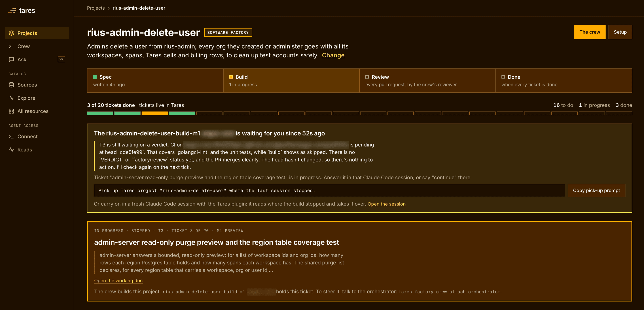Click '16 to do' ticket count
Image resolution: width=644 pixels, height=310 pixels.
click(x=563, y=105)
